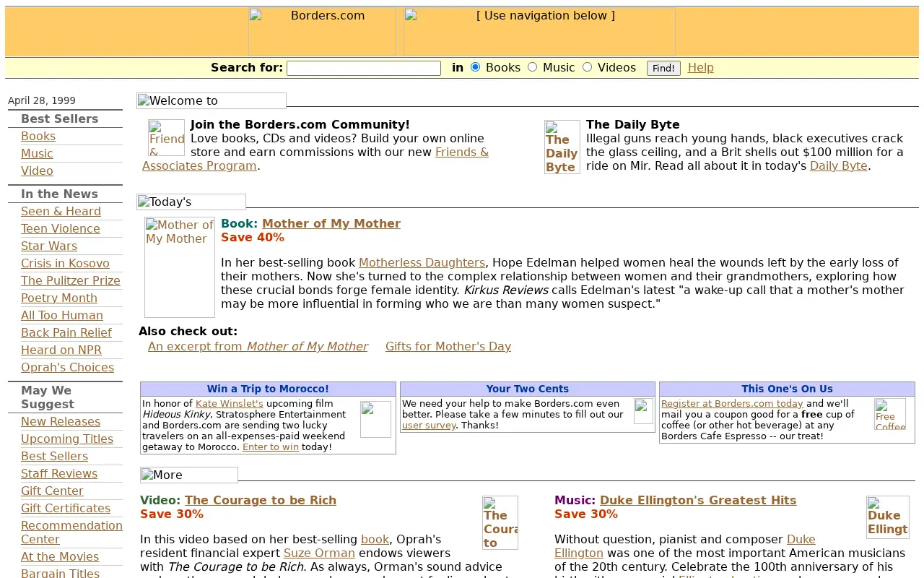Open The Courage to be Rich cover image
Screen dimensions: 924x578
tap(500, 522)
